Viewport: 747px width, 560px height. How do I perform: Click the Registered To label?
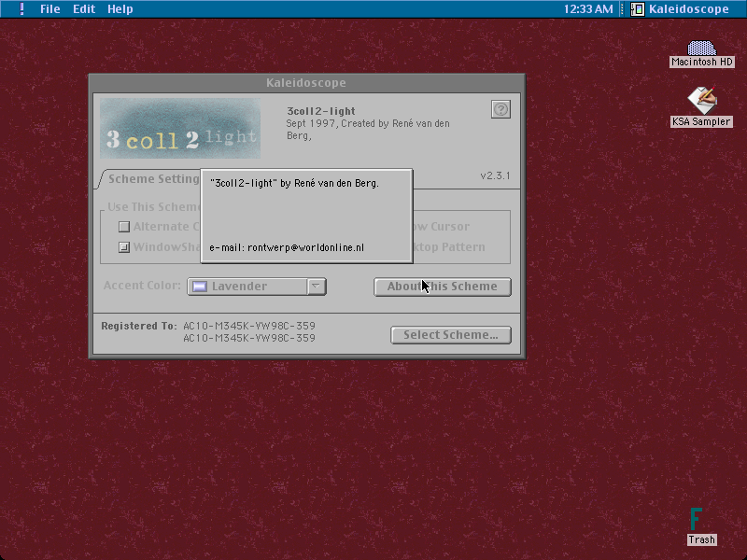[139, 326]
